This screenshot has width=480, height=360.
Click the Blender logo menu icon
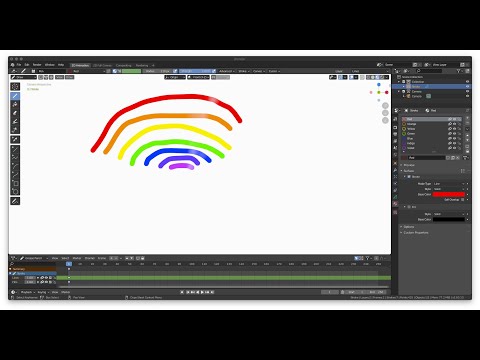pos(13,65)
